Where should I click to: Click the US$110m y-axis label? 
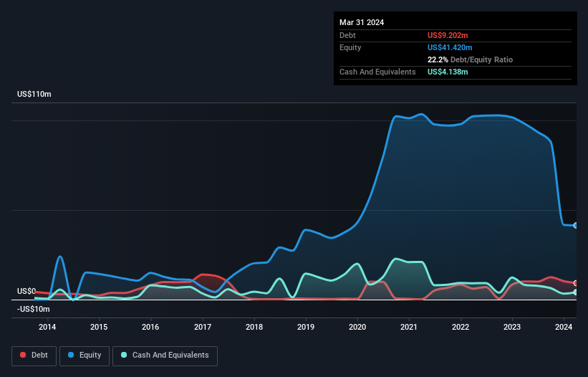[x=34, y=94]
